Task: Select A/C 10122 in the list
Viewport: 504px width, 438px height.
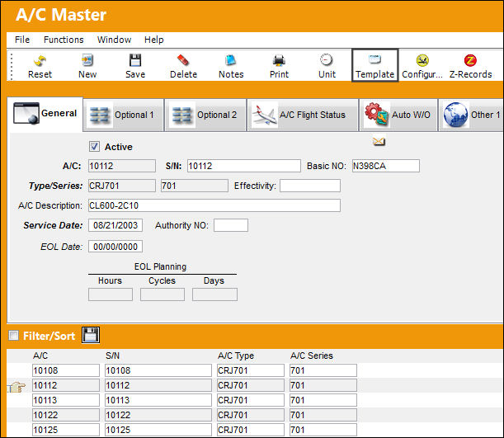Action: click(x=66, y=415)
